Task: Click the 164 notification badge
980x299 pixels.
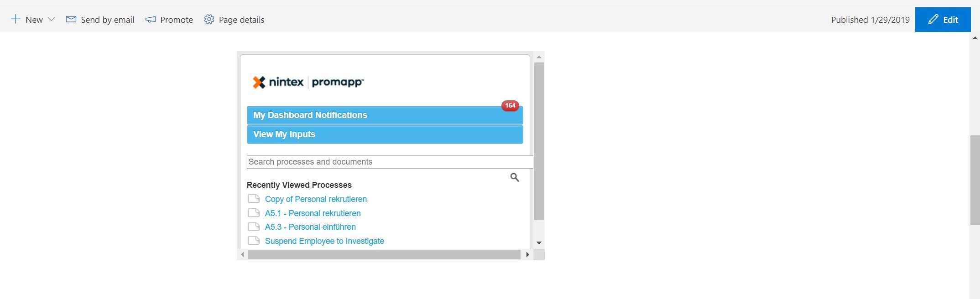Action: click(x=510, y=105)
